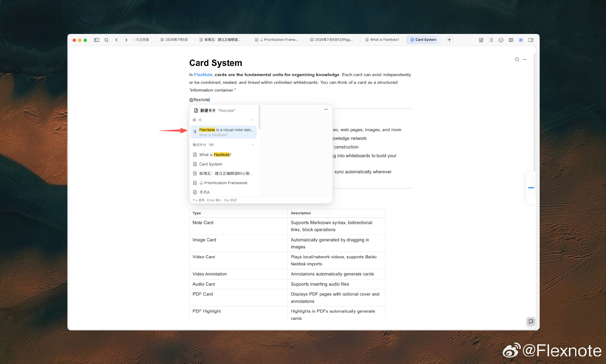Image resolution: width=606 pixels, height=364 pixels.
Task: Click the Card System tab document icon
Action: (x=412, y=40)
